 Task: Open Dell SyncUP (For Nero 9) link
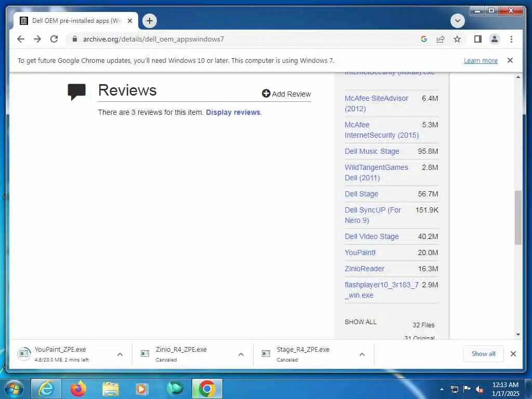(x=373, y=215)
